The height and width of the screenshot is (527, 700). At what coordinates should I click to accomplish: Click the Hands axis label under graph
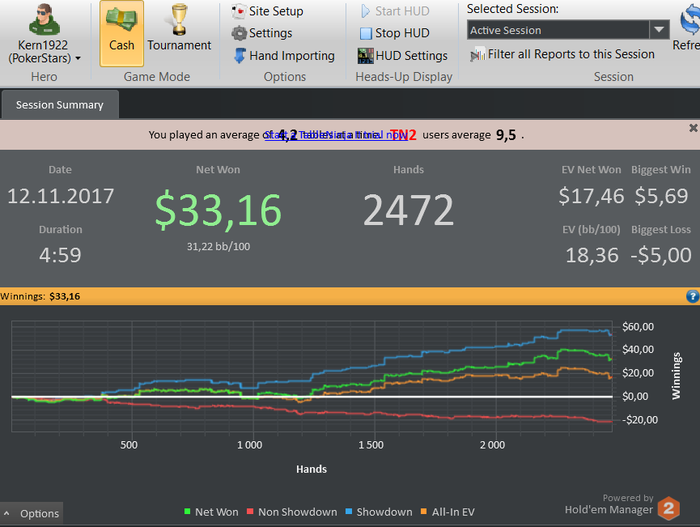point(311,469)
